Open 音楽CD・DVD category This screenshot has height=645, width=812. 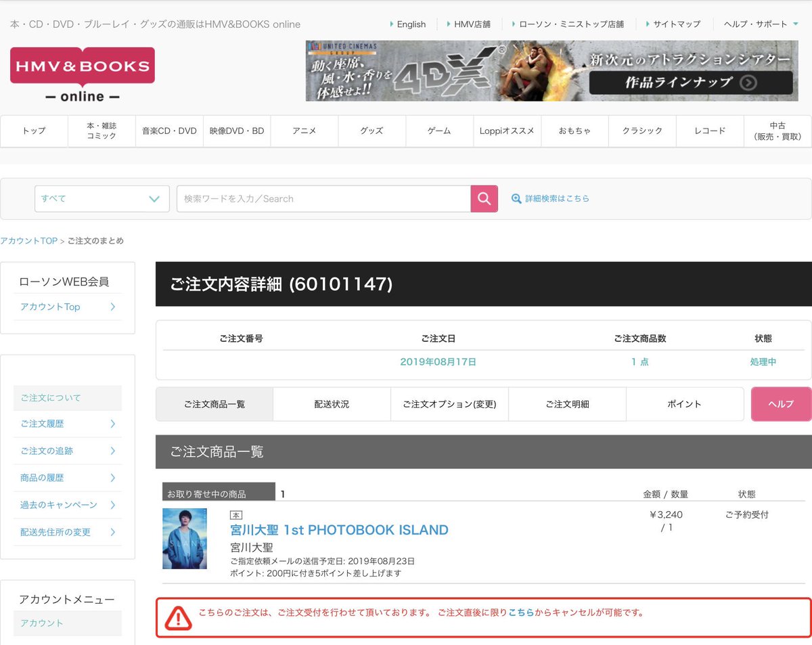coord(169,131)
